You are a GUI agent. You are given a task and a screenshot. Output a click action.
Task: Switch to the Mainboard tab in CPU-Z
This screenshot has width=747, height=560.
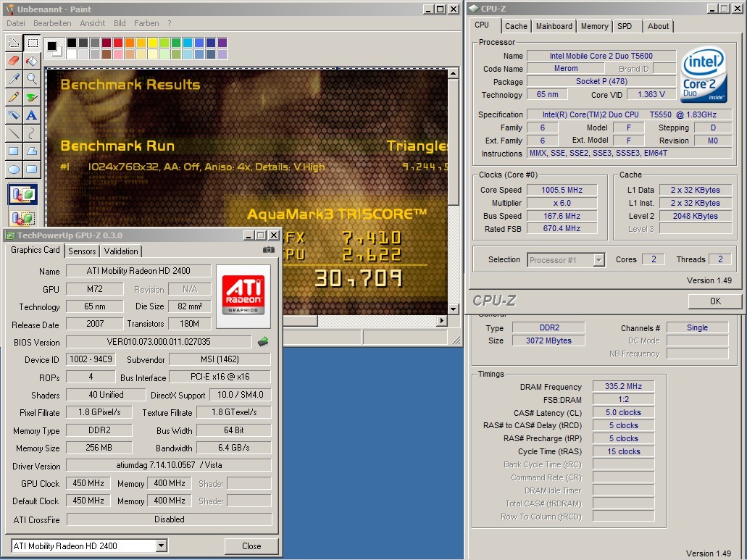click(554, 26)
